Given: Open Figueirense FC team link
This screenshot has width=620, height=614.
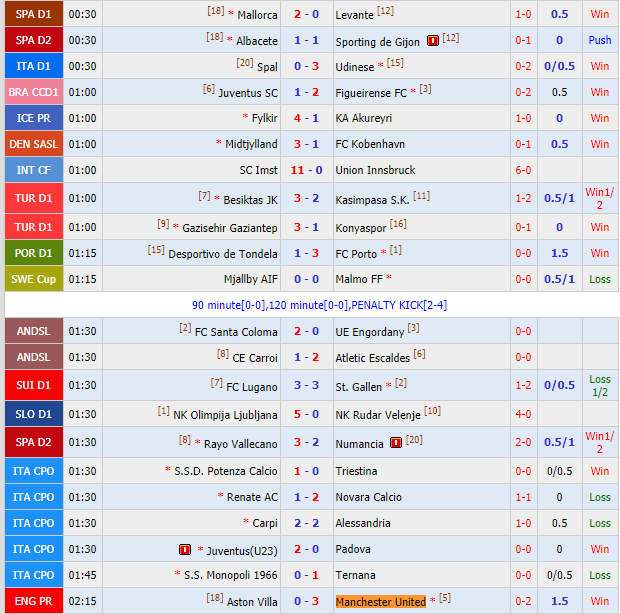Looking at the screenshot, I should pyautogui.click(x=371, y=93).
